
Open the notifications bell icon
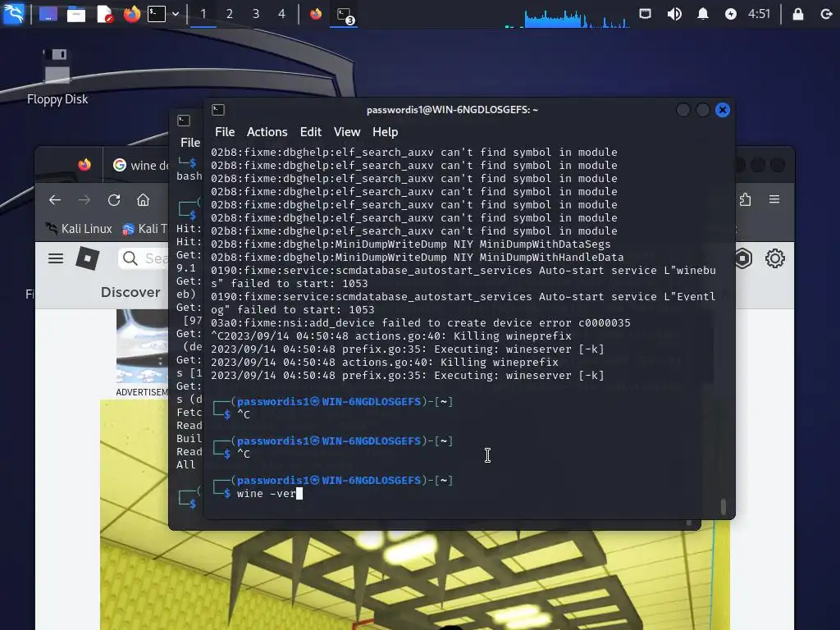[703, 14]
